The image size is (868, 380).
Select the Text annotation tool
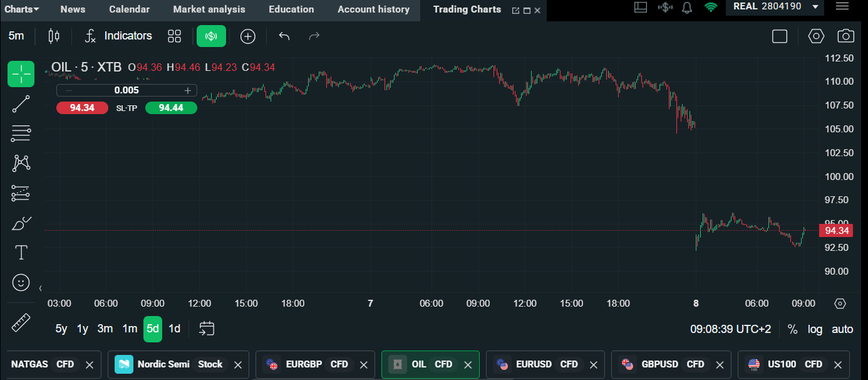point(21,252)
